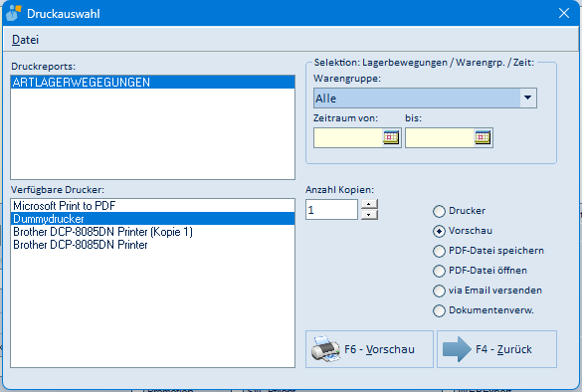This screenshot has width=582, height=392.
Task: Click the Anzahl Kopien number field
Action: coord(331,209)
